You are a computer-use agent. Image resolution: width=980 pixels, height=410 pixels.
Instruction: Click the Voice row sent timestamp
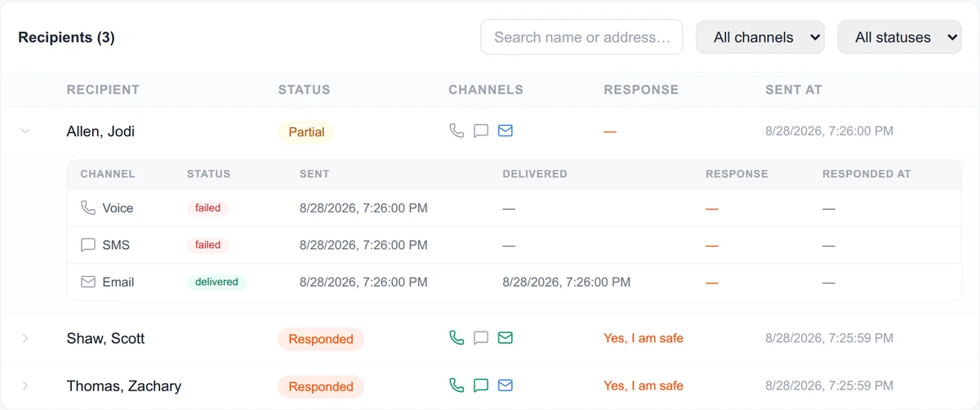point(363,208)
